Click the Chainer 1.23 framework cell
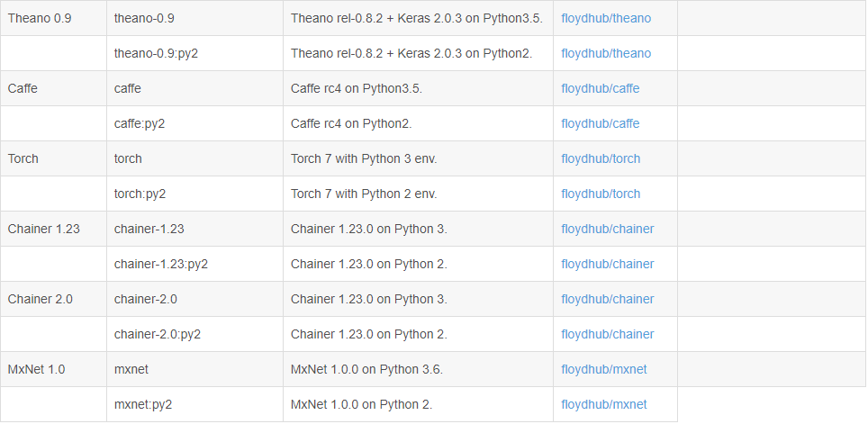The width and height of the screenshot is (868, 424). 43,229
